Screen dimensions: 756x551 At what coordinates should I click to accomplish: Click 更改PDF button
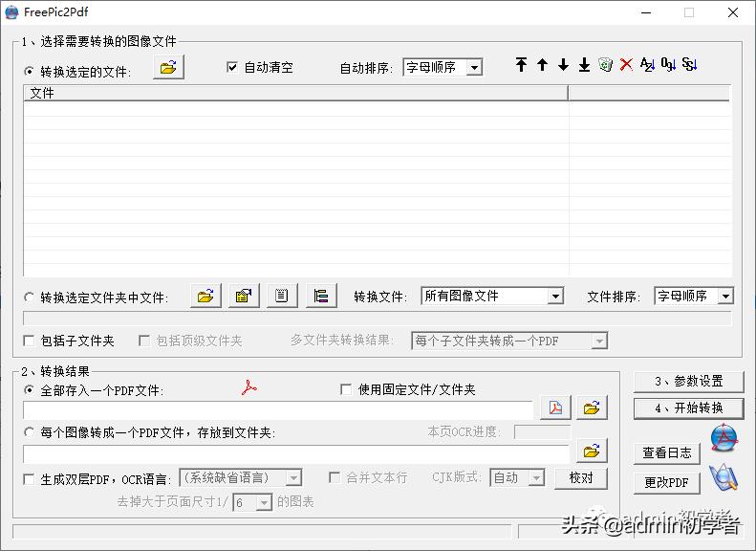(666, 482)
